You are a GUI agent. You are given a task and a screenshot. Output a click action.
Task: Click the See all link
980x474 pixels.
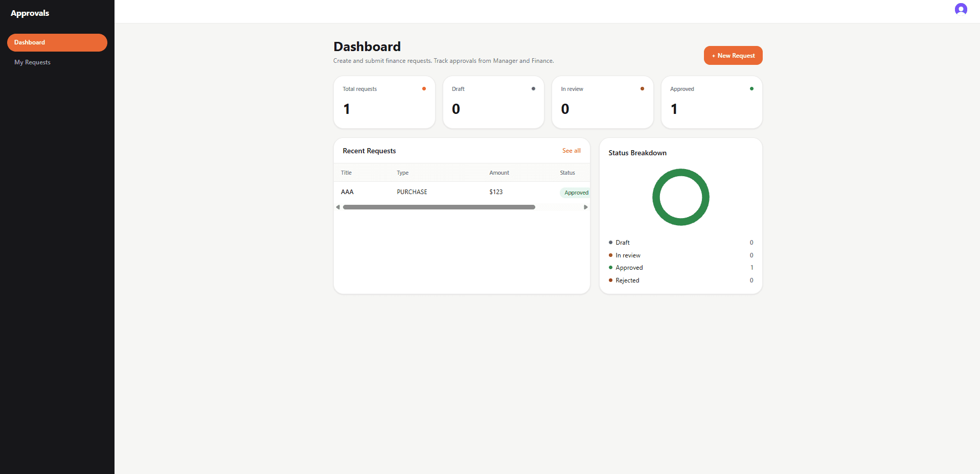coord(572,151)
